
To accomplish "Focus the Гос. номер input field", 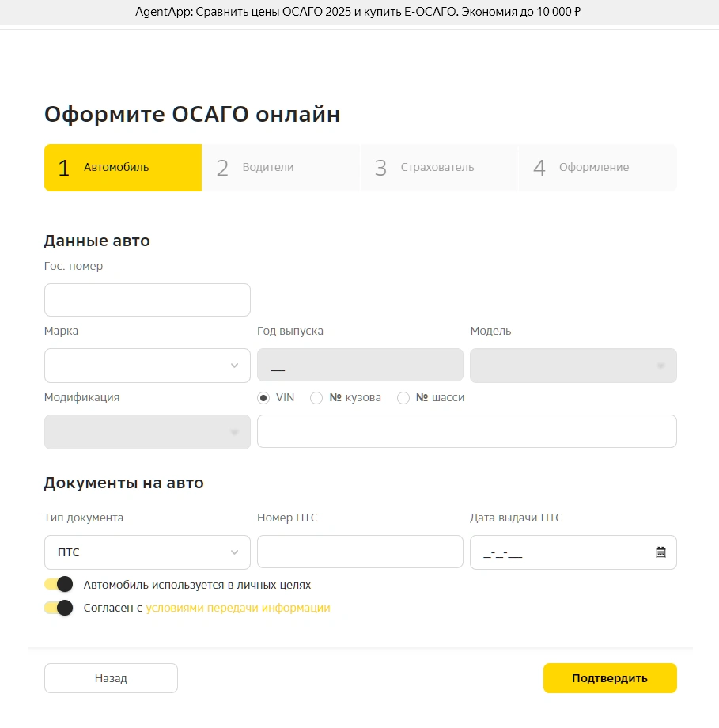I will pyautogui.click(x=147, y=300).
